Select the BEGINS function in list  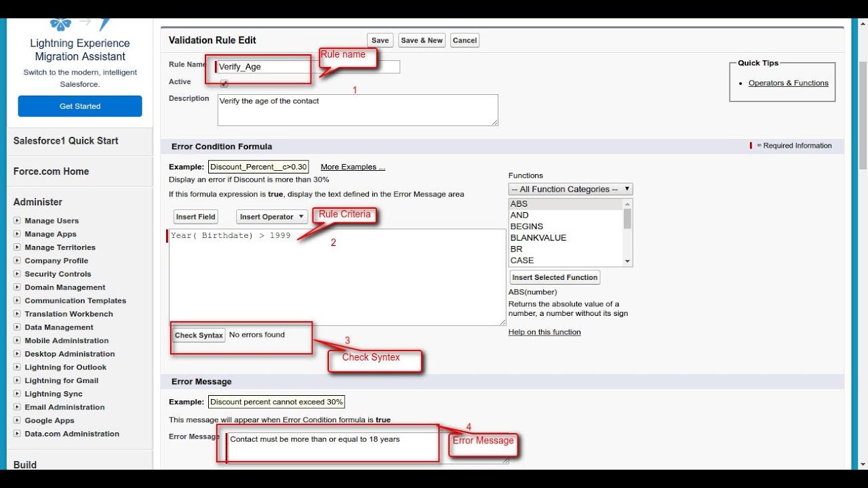[x=566, y=226]
